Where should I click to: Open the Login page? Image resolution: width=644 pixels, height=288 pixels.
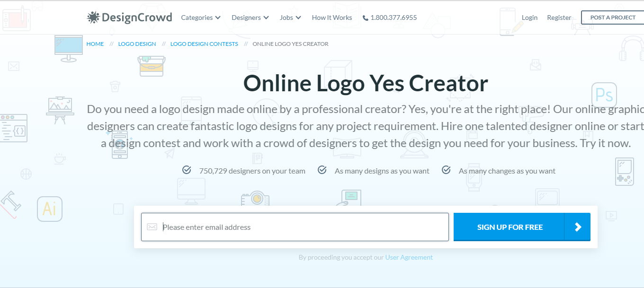pyautogui.click(x=529, y=17)
